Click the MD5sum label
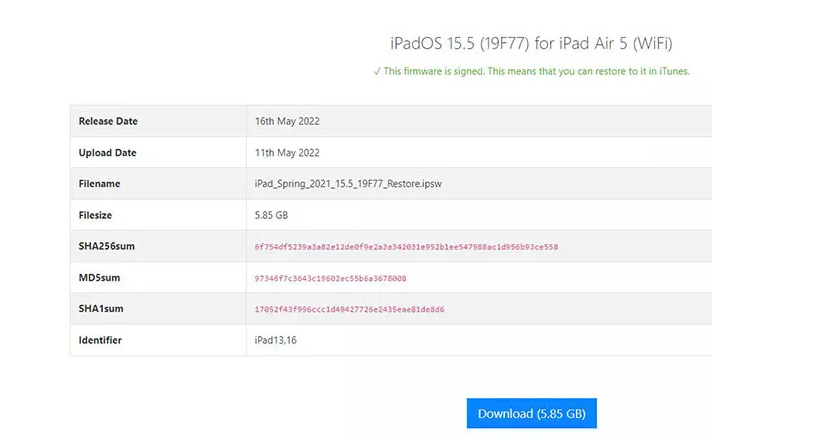The height and width of the screenshot is (446, 832). [99, 277]
